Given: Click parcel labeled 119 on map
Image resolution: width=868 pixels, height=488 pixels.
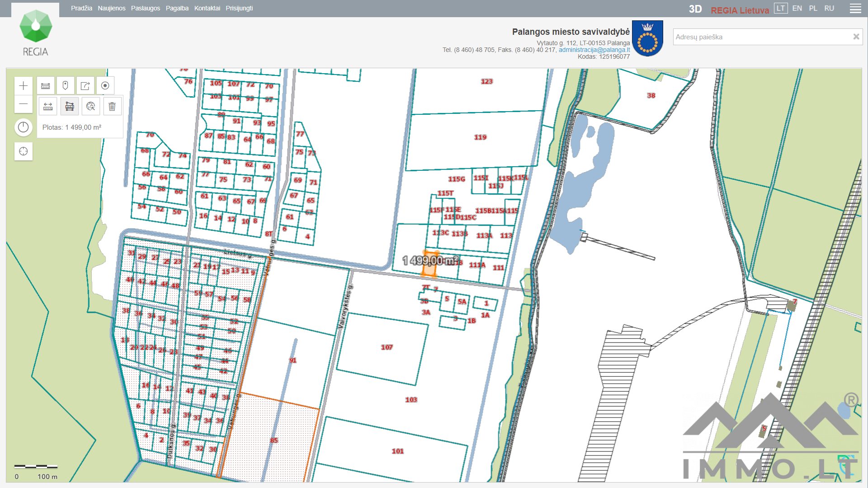Looking at the screenshot, I should pyautogui.click(x=480, y=137).
